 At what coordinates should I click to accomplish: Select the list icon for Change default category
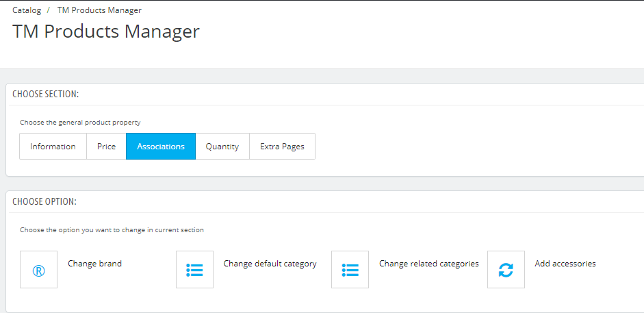(194, 269)
